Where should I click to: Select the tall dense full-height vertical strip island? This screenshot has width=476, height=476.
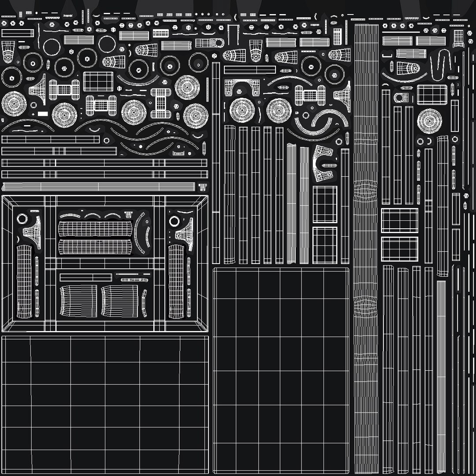pyautogui.click(x=366, y=249)
